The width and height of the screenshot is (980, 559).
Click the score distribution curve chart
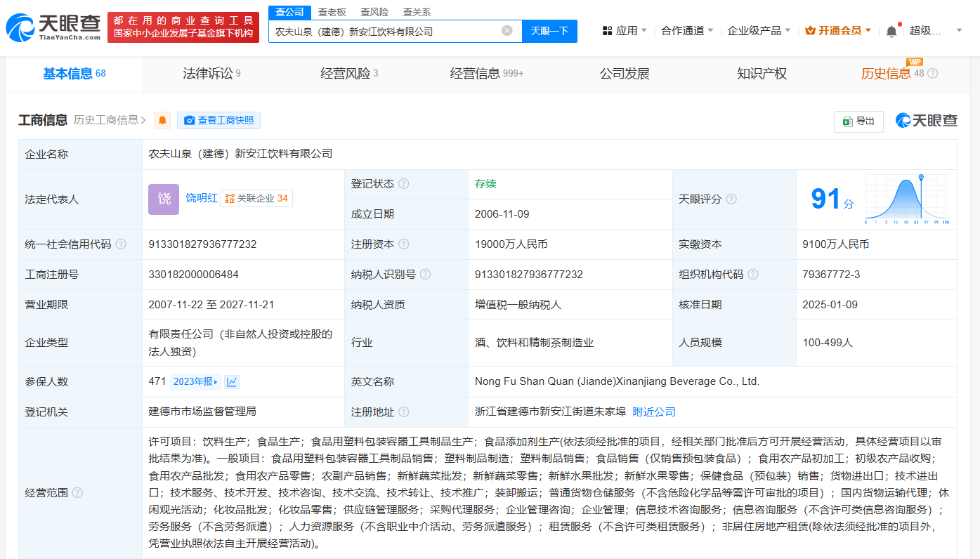pos(908,199)
